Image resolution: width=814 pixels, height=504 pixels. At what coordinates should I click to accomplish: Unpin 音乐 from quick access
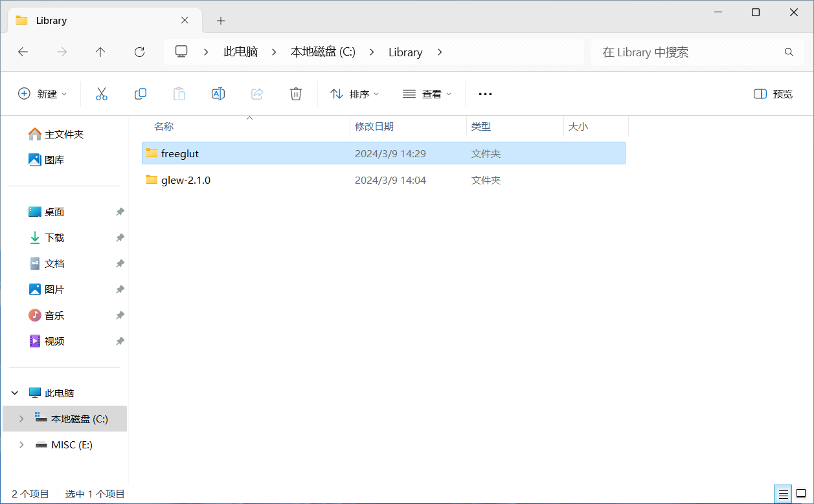120,316
